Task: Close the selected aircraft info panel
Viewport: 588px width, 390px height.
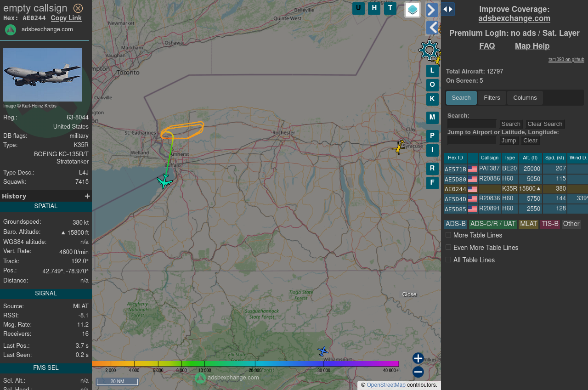Action: [78, 8]
